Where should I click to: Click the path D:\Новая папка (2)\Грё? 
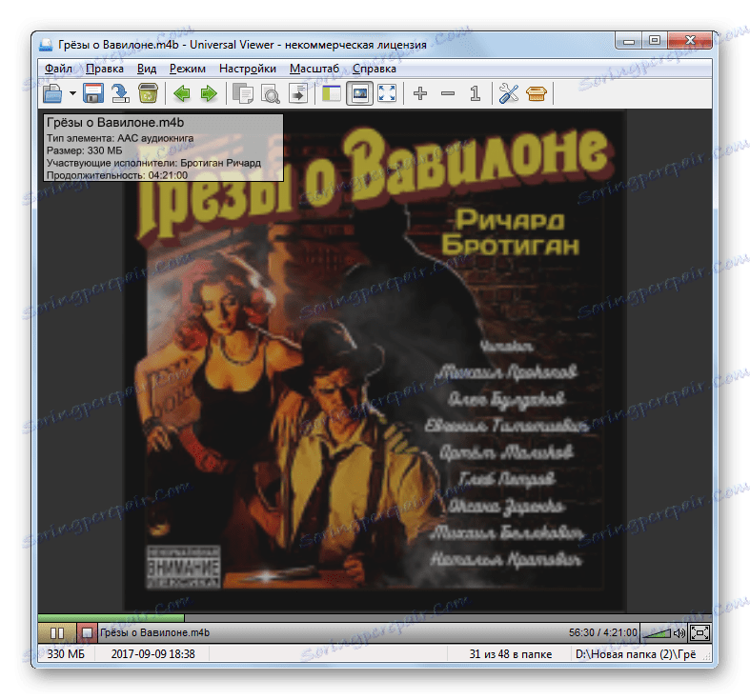click(636, 654)
